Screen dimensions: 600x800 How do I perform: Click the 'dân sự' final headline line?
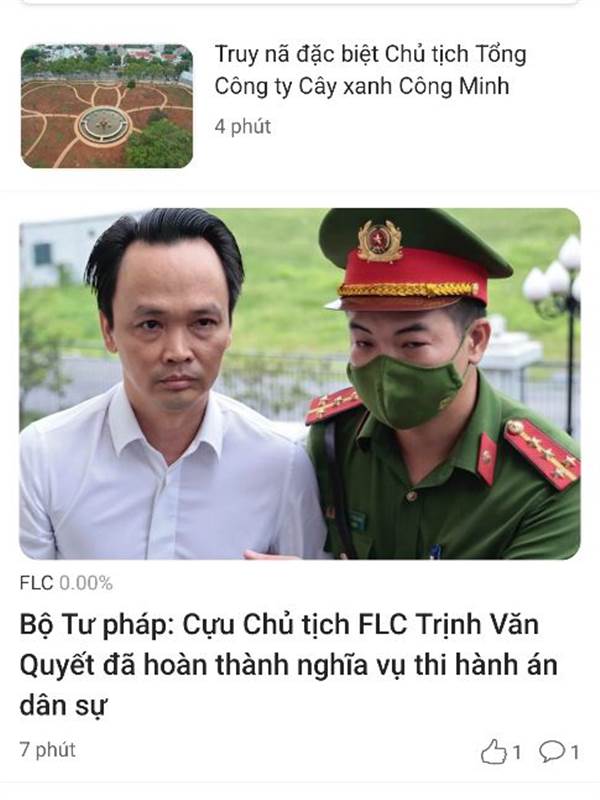click(63, 707)
